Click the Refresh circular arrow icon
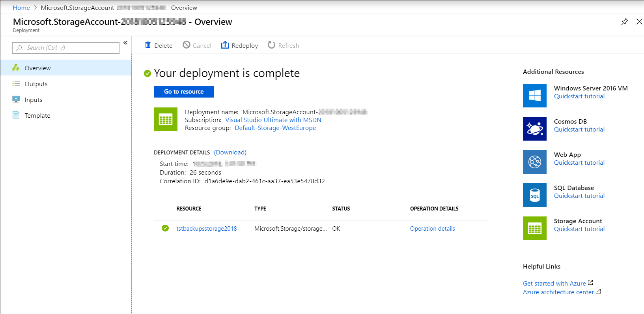 coord(271,45)
